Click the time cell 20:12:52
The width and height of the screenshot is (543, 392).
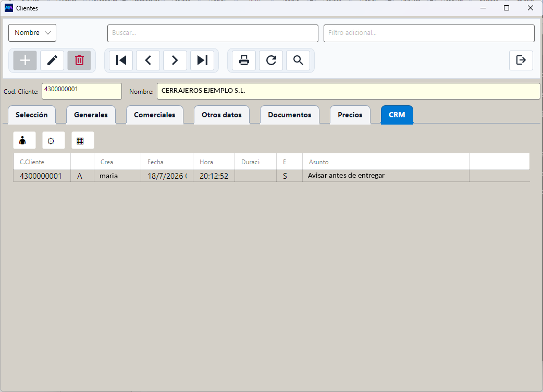click(x=214, y=176)
